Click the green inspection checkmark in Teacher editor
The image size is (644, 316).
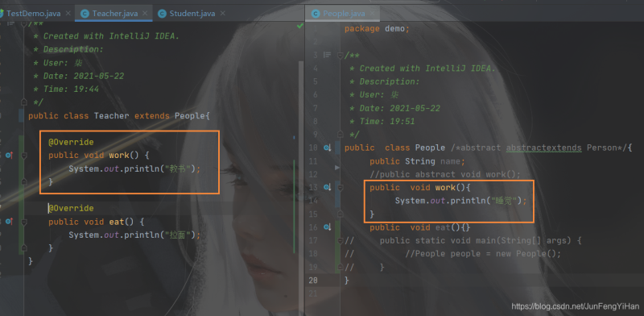point(300,26)
